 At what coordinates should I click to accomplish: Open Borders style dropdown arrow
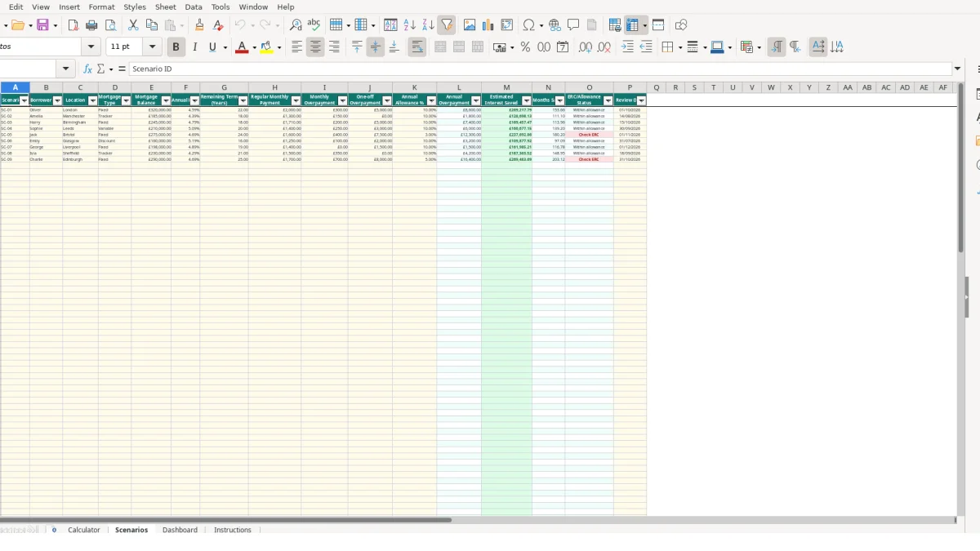[679, 47]
